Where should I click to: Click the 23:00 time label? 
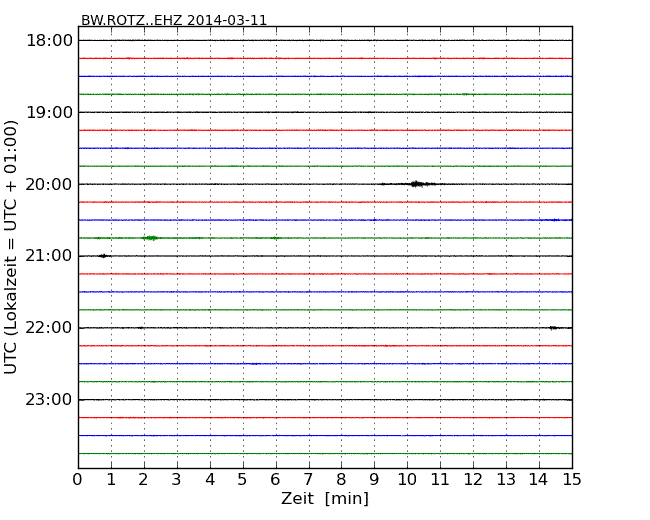click(49, 400)
